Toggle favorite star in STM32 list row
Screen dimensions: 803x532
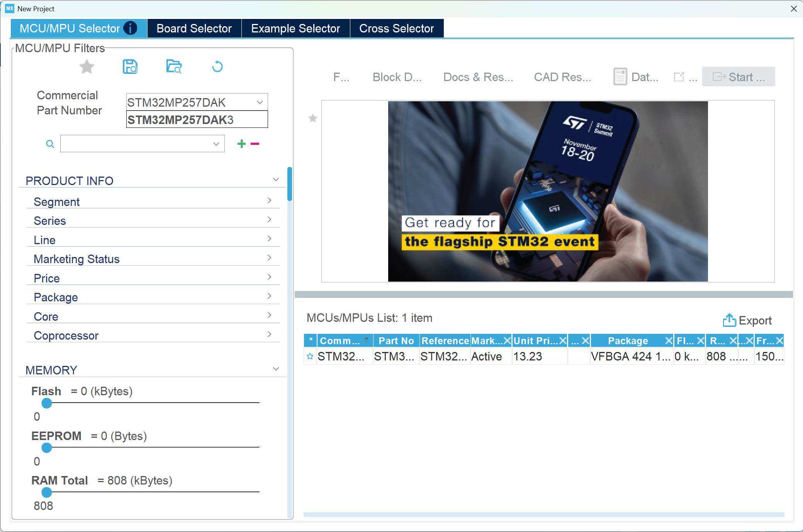pyautogui.click(x=310, y=356)
